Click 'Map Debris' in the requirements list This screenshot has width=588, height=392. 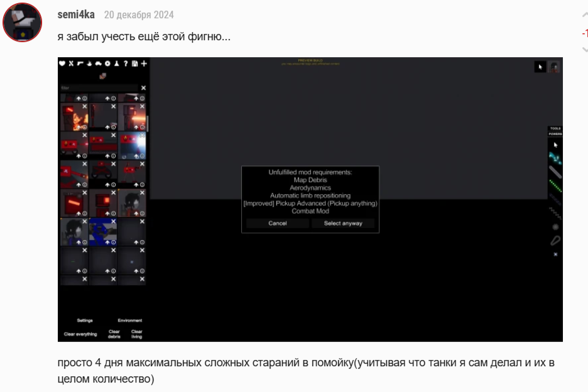point(310,180)
